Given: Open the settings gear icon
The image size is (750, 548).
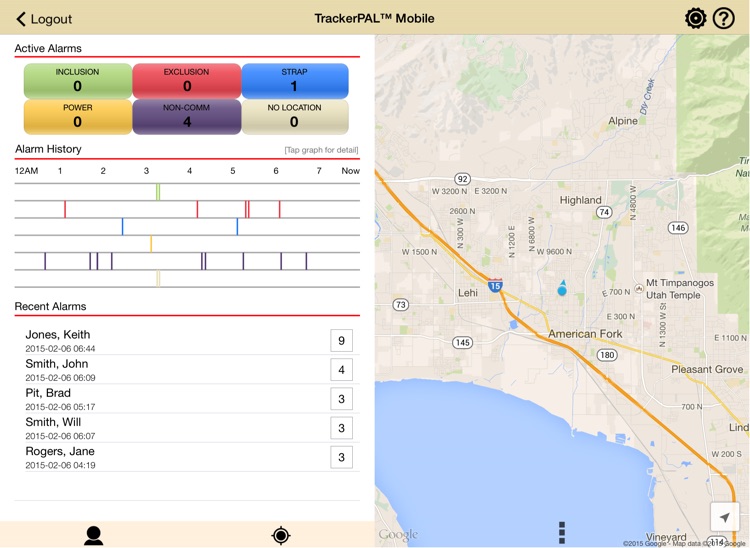Looking at the screenshot, I should click(x=695, y=19).
